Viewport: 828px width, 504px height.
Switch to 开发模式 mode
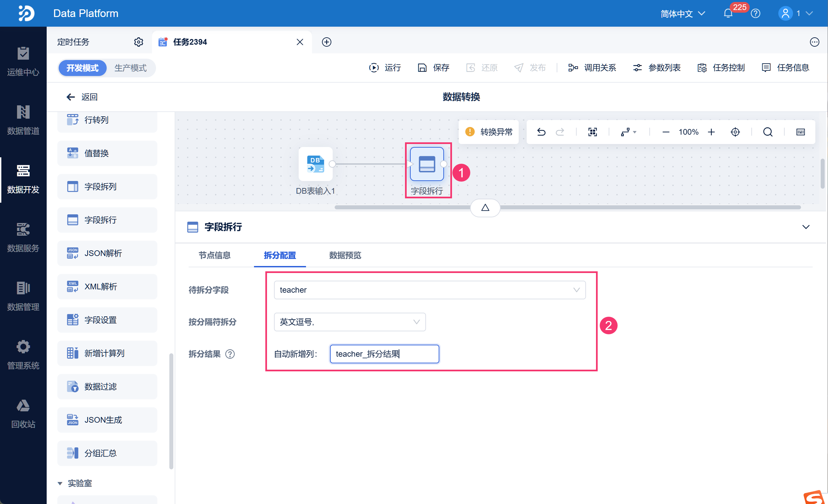coord(82,68)
